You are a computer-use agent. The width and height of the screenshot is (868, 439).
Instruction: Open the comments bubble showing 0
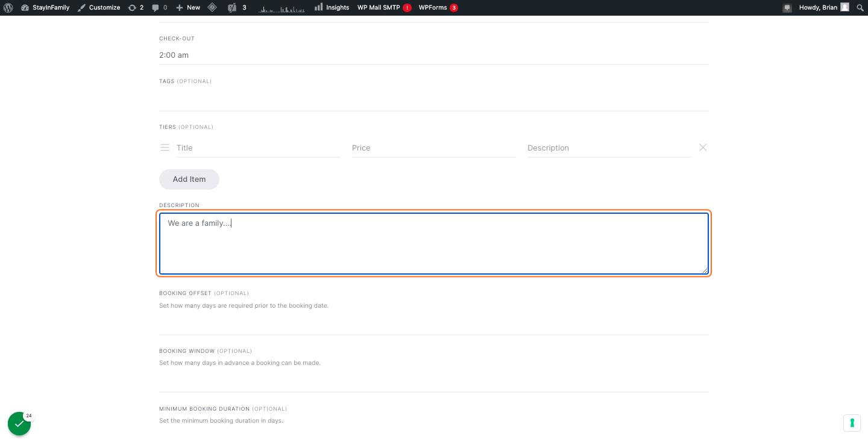click(x=160, y=7)
